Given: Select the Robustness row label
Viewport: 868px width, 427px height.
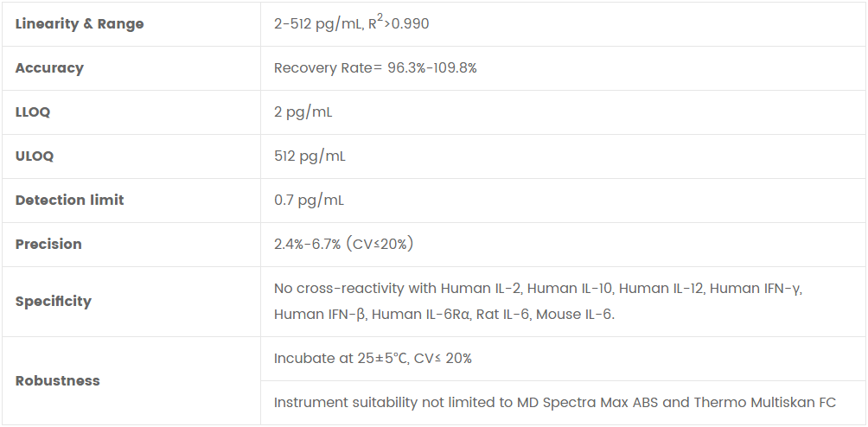Looking at the screenshot, I should point(57,381).
